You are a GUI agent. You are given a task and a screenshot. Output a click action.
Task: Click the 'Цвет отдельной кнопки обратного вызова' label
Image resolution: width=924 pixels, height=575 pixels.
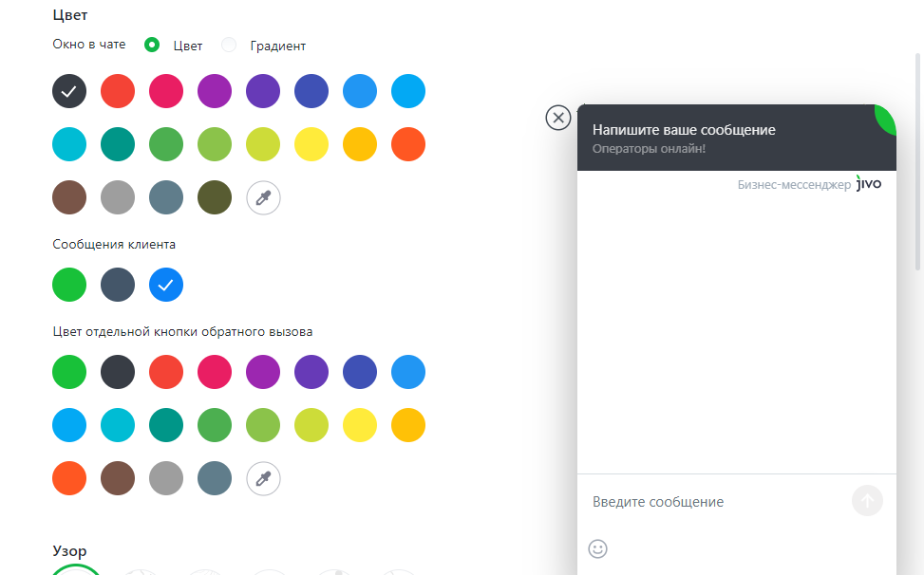coord(182,332)
